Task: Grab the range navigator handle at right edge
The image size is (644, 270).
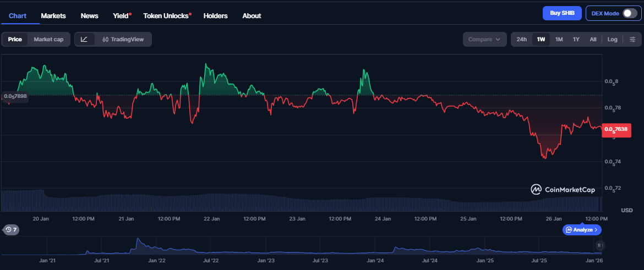Action: pyautogui.click(x=599, y=245)
